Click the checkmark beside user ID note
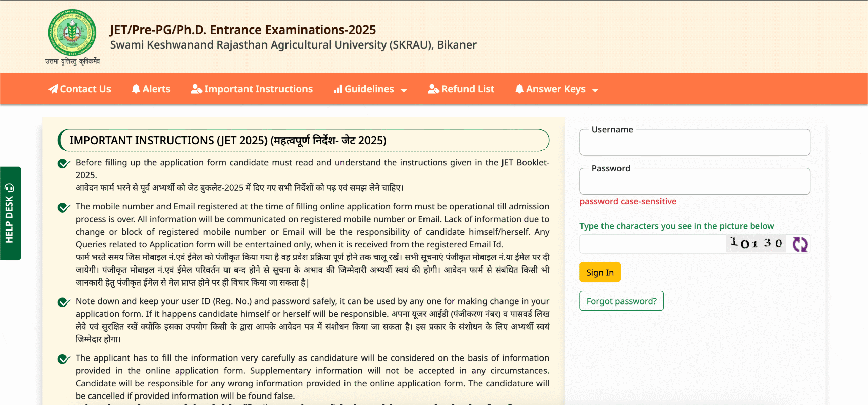Screen dimensions: 868x405 click(x=64, y=302)
